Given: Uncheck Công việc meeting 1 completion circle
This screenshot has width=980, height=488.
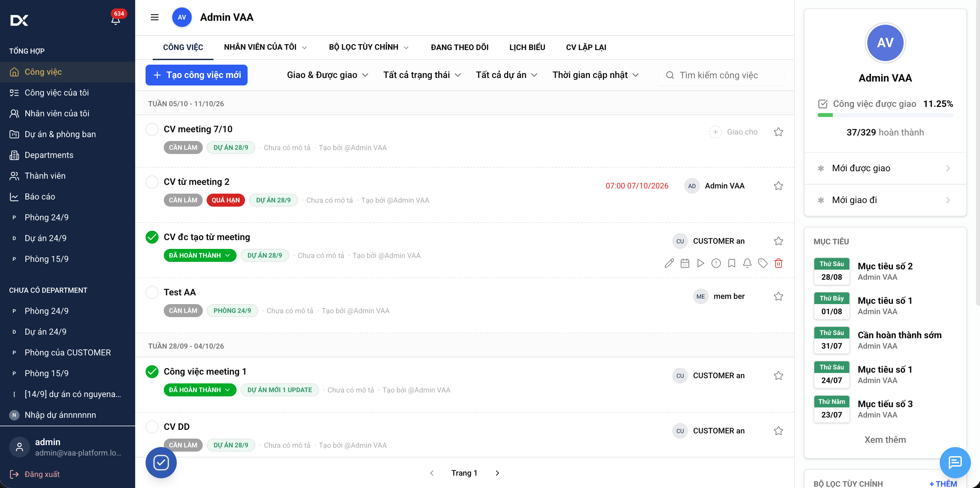Looking at the screenshot, I should pos(152,371).
